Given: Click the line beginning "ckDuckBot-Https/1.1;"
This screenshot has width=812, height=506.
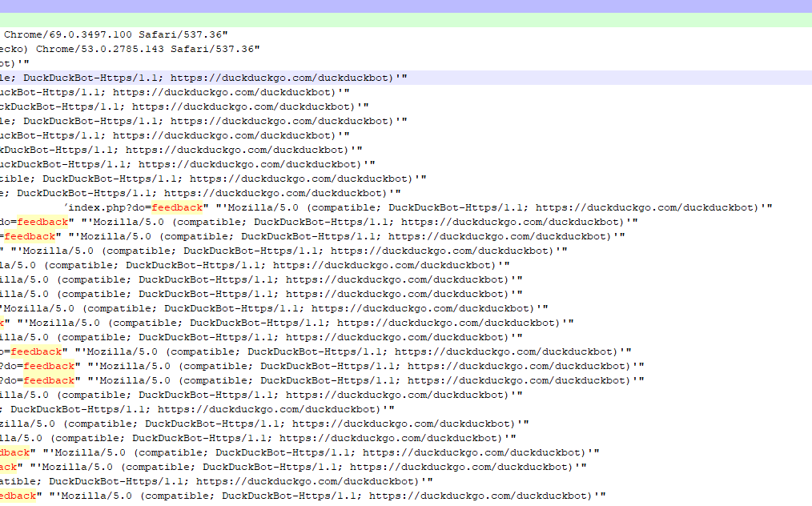Looking at the screenshot, I should [x=184, y=106].
